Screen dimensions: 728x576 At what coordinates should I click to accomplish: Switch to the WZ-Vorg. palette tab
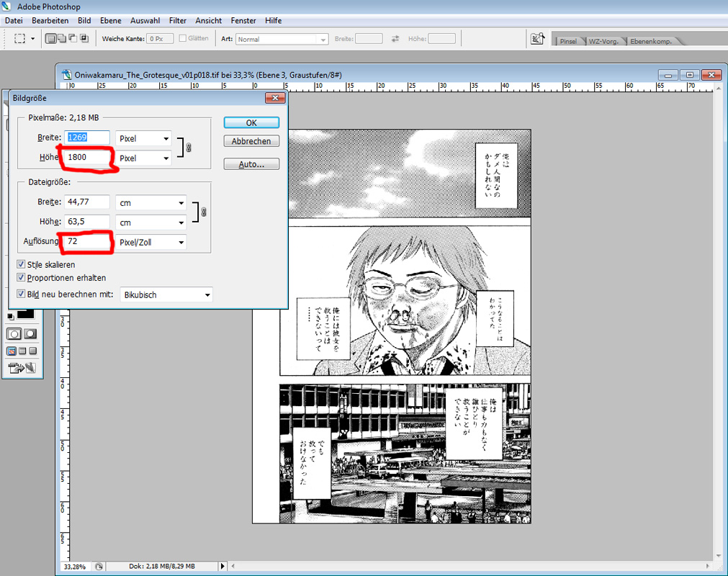pyautogui.click(x=603, y=41)
